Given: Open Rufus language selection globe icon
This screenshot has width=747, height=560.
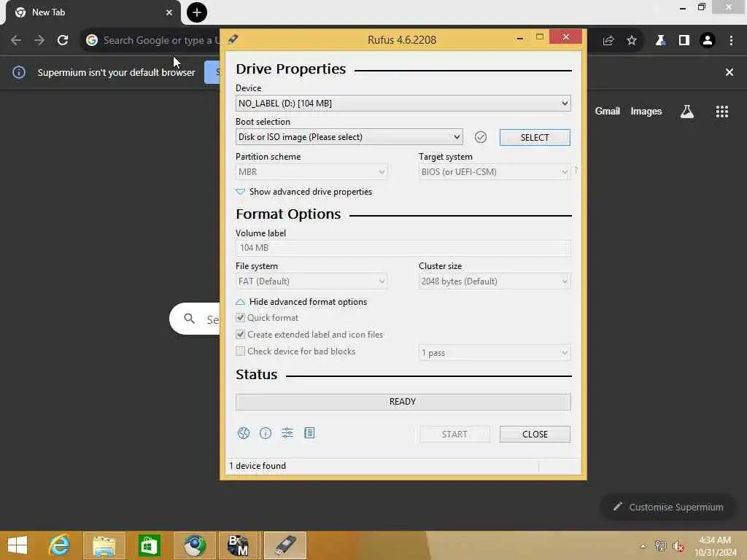Looking at the screenshot, I should coord(244,433).
